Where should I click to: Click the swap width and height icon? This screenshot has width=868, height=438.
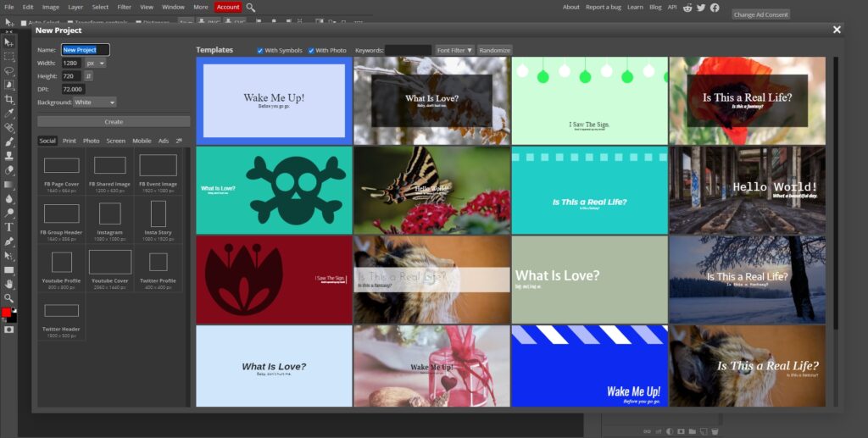88,76
